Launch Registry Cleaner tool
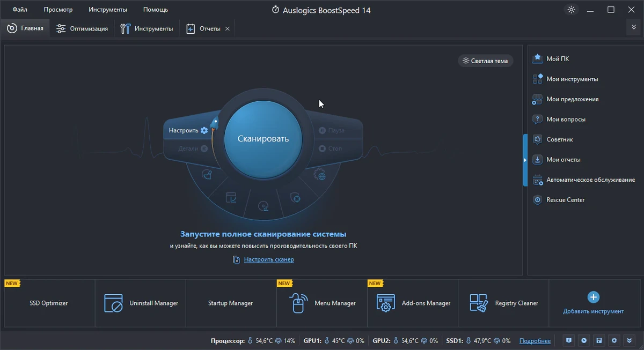The height and width of the screenshot is (350, 644). click(503, 303)
